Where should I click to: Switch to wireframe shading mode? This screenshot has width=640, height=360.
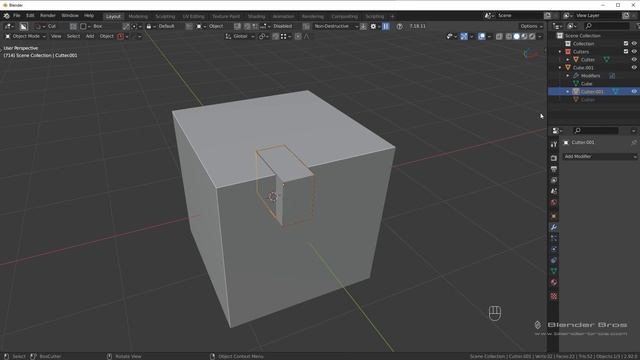tap(509, 36)
